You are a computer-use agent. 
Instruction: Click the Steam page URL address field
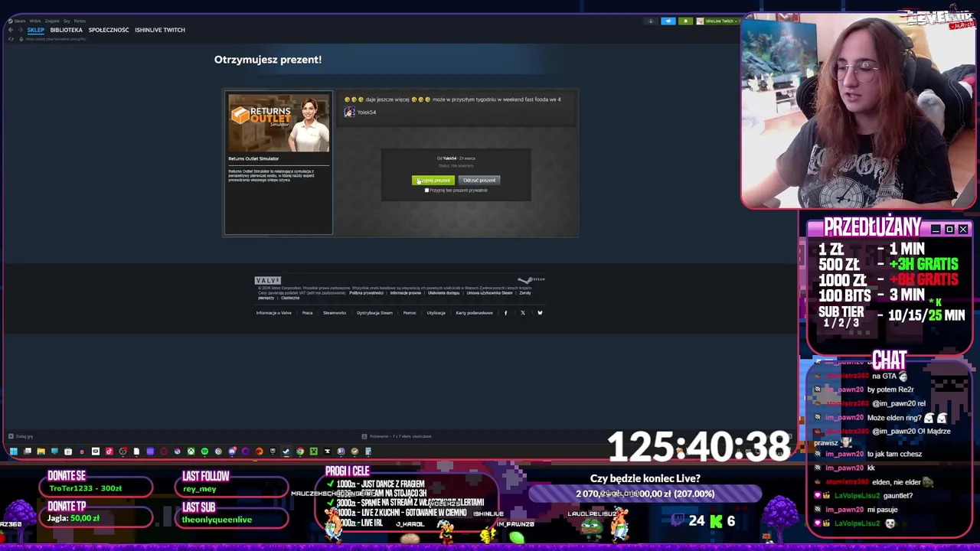pyautogui.click(x=56, y=39)
